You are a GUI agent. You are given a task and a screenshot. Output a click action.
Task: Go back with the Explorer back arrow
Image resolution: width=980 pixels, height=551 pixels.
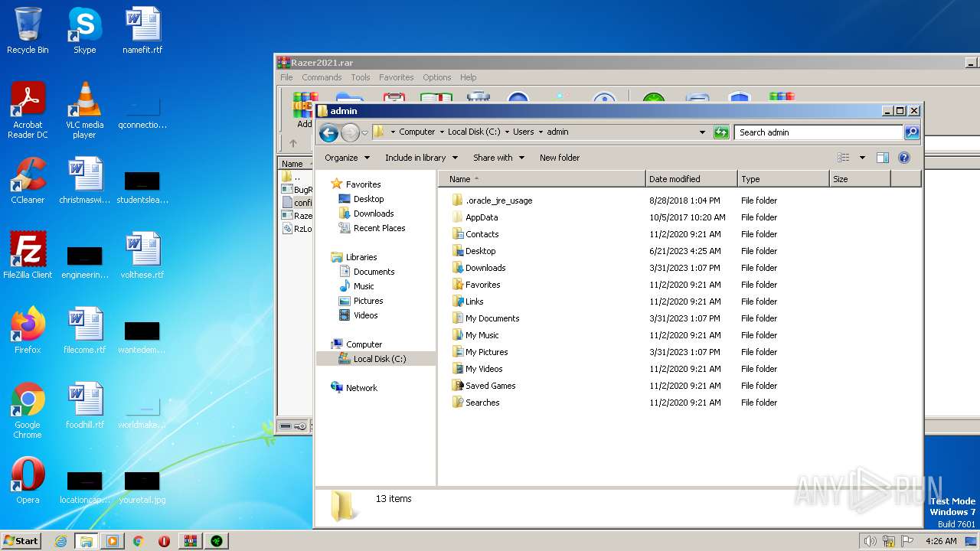(328, 132)
